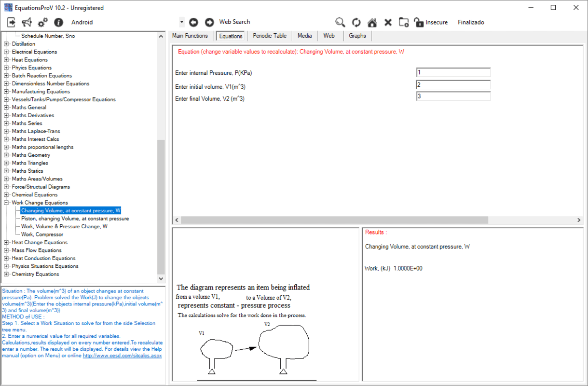
Task: Click the info circle icon
Action: pyautogui.click(x=58, y=22)
